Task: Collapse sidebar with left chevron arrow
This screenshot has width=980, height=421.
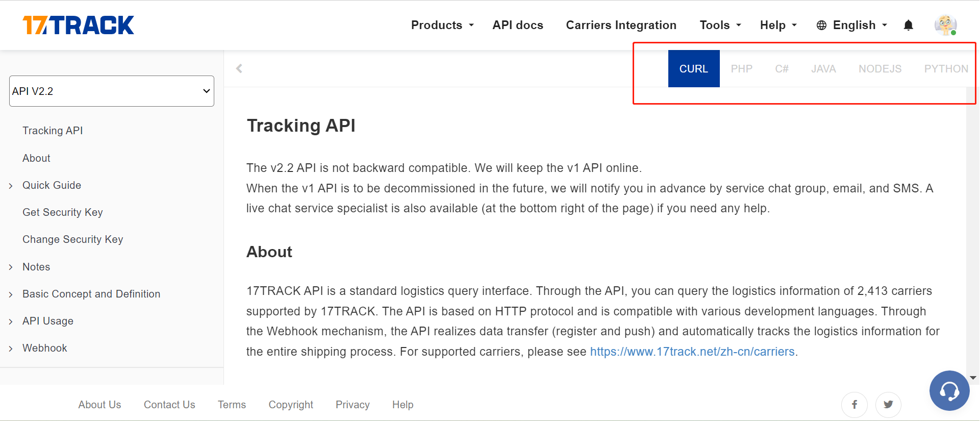Action: [x=239, y=68]
